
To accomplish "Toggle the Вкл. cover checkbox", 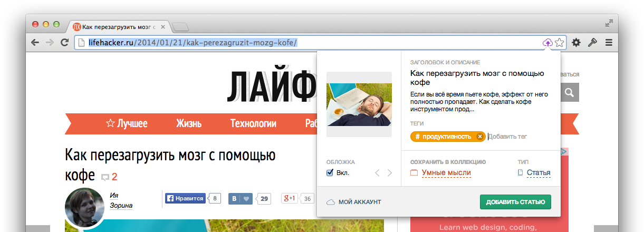I will tap(330, 172).
